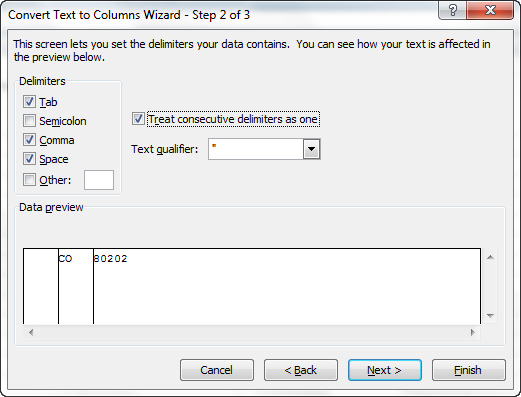Click Finish to complete the wizard
Viewport: 521px width, 397px height.
(x=469, y=370)
